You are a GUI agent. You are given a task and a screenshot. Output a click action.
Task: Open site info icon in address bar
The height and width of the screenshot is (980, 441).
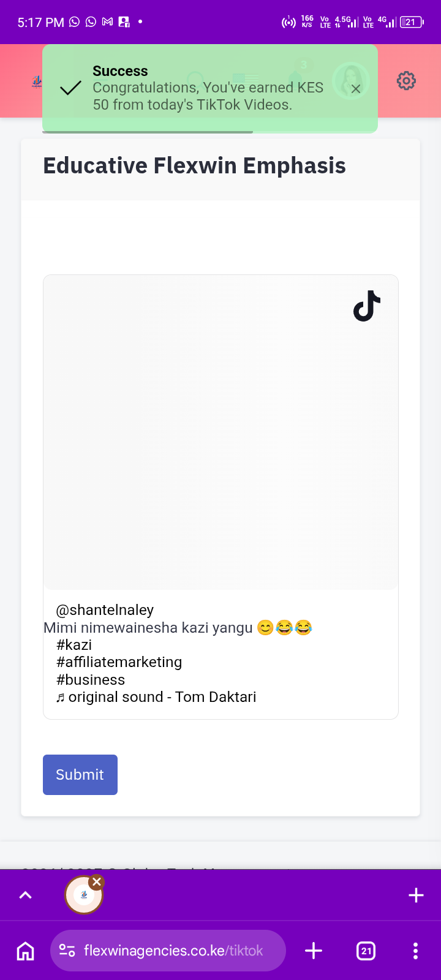[67, 951]
